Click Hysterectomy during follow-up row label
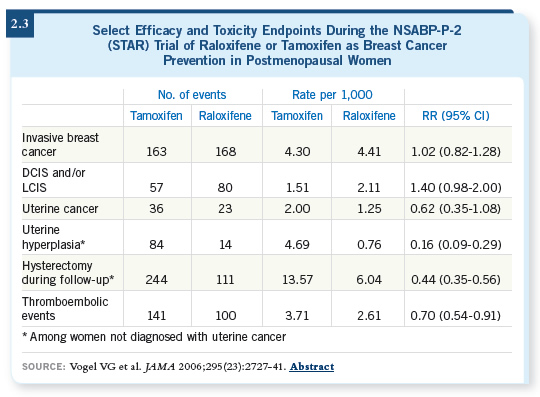 tap(68, 272)
